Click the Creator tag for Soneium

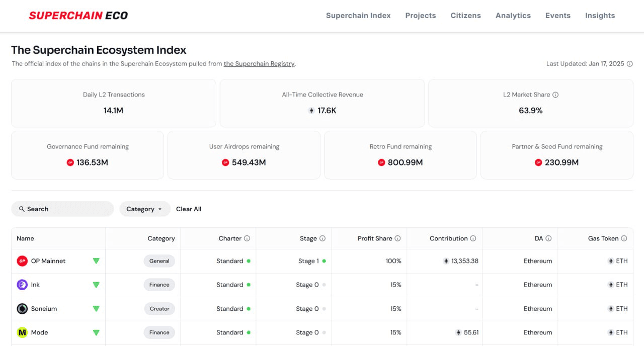[x=159, y=309]
